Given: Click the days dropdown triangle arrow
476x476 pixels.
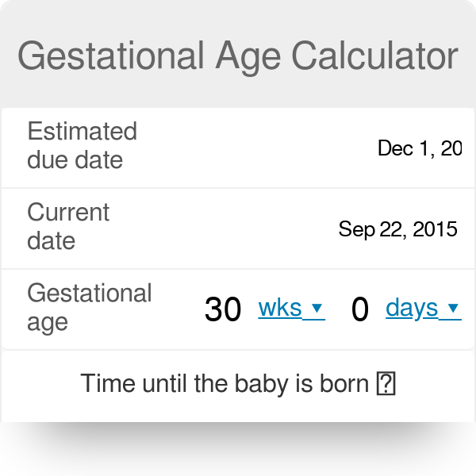Looking at the screenshot, I should click(x=453, y=309).
